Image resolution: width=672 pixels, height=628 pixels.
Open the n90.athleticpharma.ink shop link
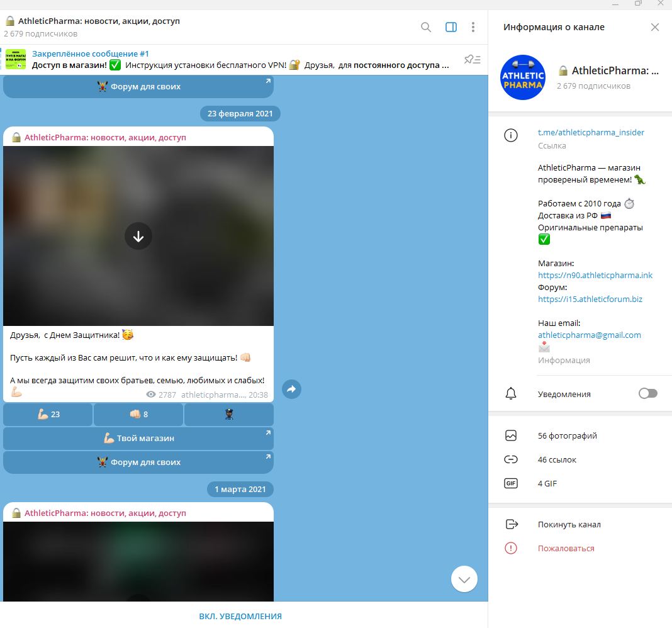595,276
